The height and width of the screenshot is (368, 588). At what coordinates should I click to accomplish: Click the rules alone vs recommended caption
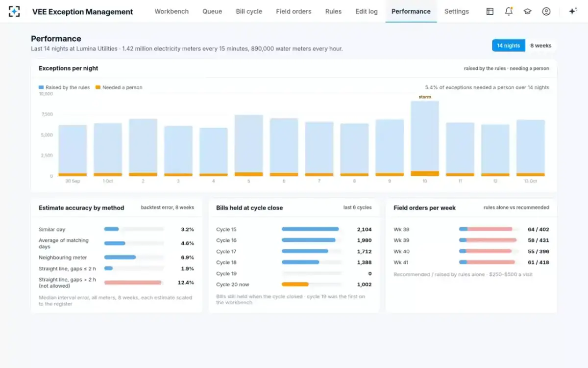pyautogui.click(x=516, y=208)
